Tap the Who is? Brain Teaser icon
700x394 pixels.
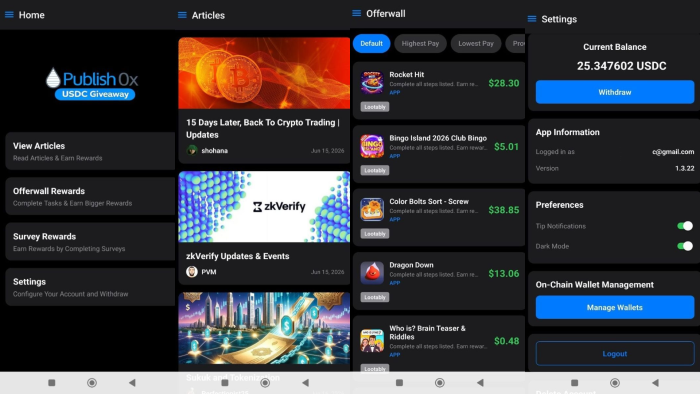[x=372, y=340]
